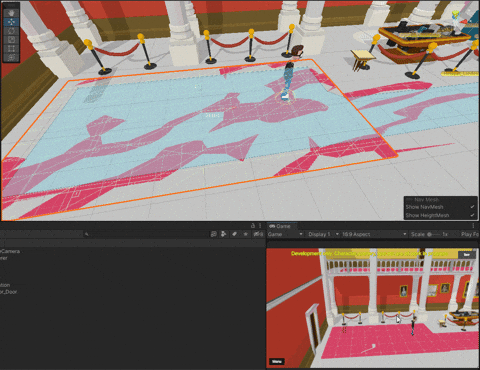Click the Play Focused button
The height and width of the screenshot is (370, 480).
(x=470, y=234)
